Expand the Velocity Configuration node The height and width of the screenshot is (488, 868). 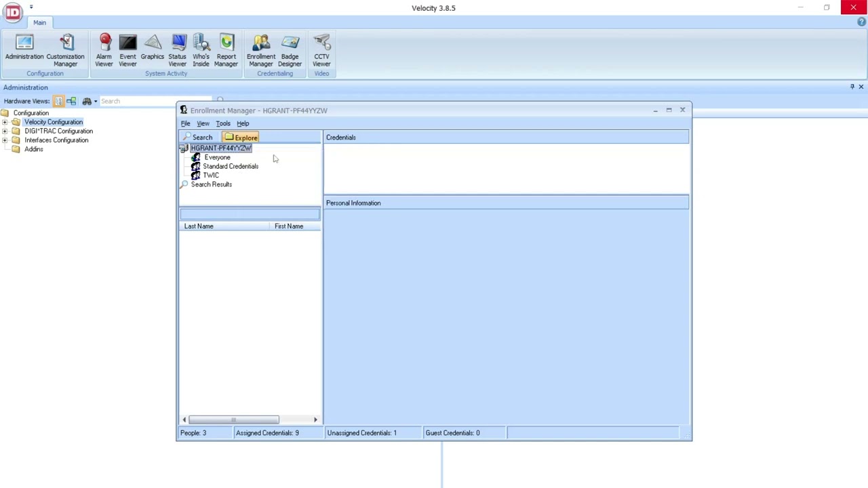5,122
